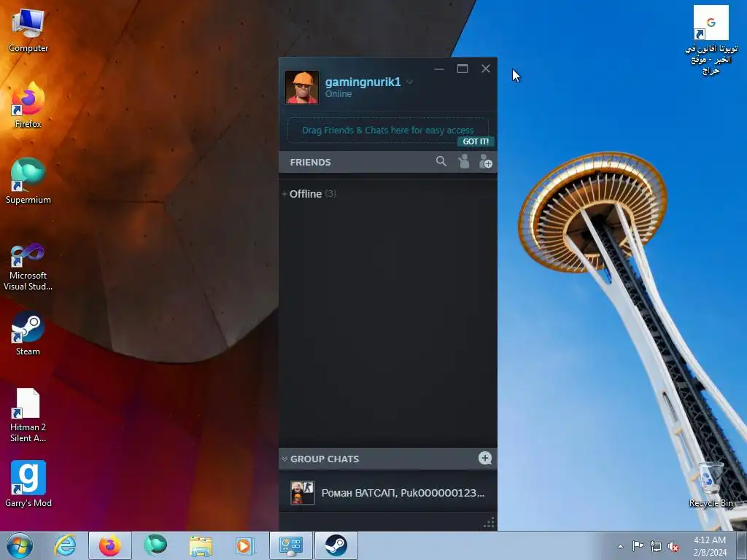Minimize the Steam friends window
Image resolution: width=747 pixels, height=560 pixels.
tap(439, 69)
